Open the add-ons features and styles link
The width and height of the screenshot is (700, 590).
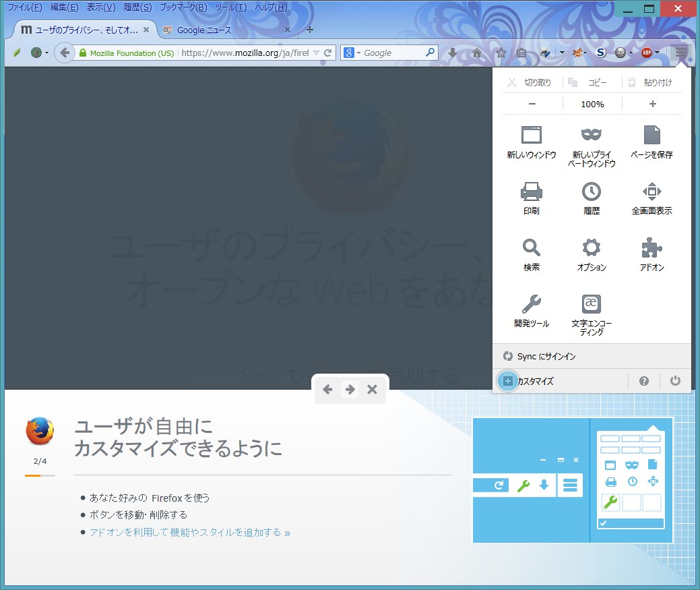point(189,533)
